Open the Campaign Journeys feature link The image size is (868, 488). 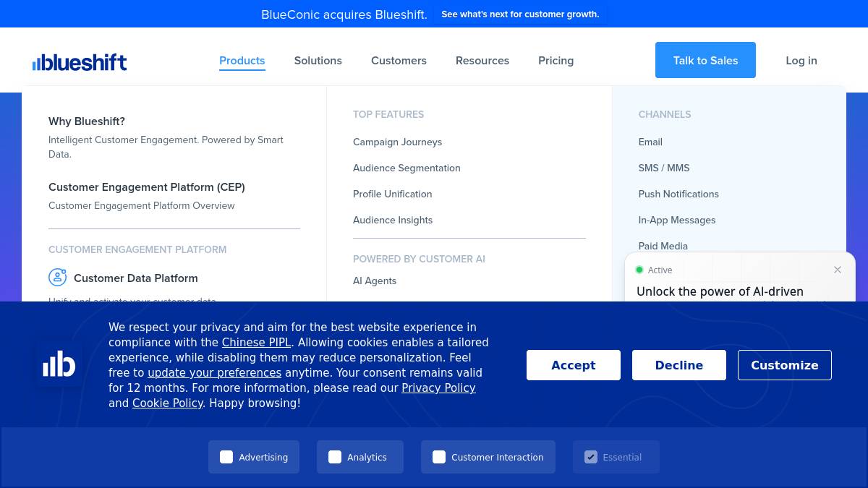coord(397,142)
